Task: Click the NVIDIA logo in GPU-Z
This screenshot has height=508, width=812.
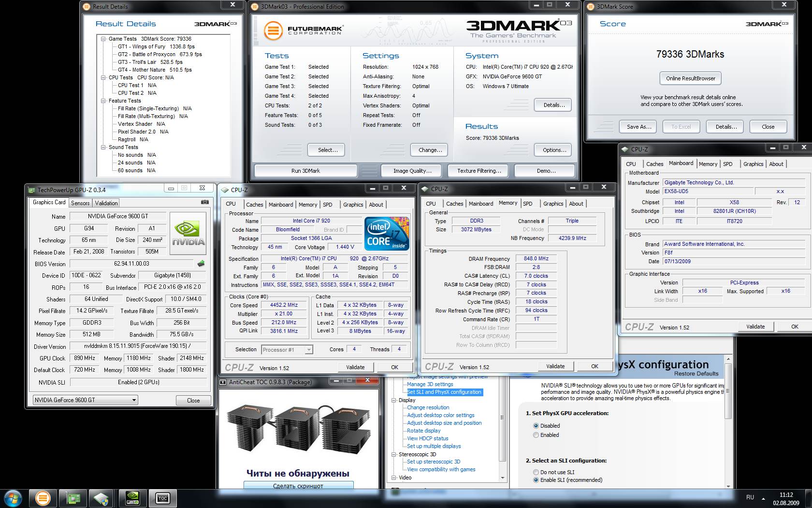Action: click(x=188, y=233)
